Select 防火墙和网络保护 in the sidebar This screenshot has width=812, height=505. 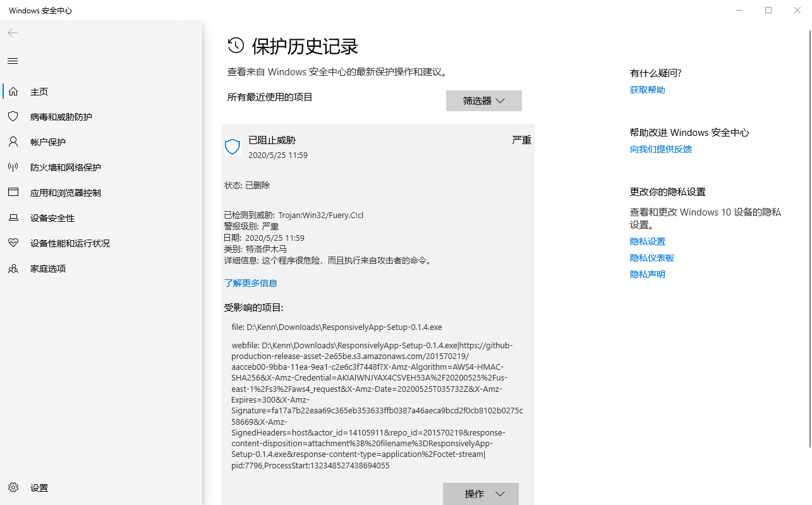click(101, 167)
